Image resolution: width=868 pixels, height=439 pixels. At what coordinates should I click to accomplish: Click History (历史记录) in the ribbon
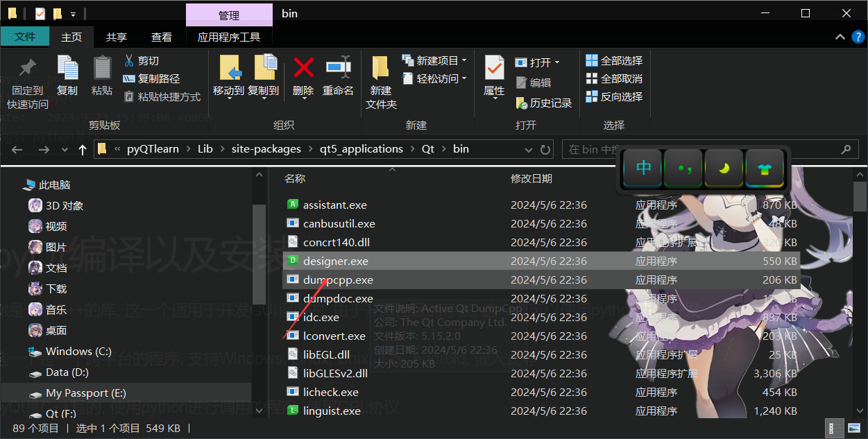pos(544,103)
